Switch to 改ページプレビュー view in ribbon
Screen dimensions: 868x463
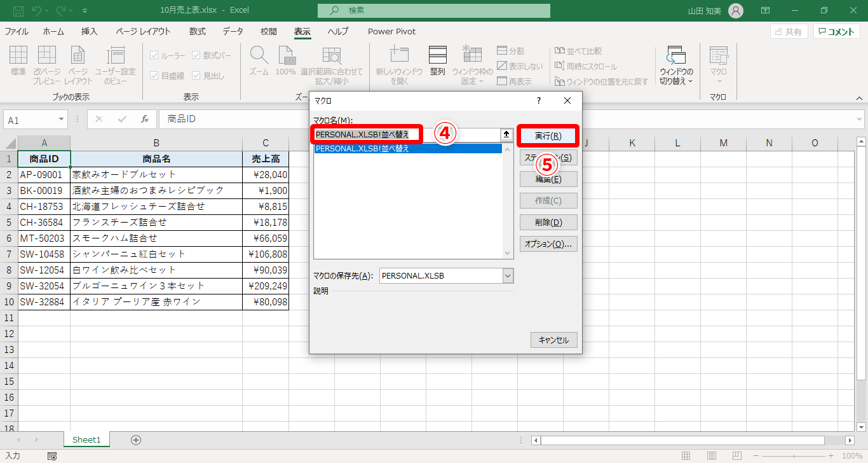pyautogui.click(x=47, y=66)
